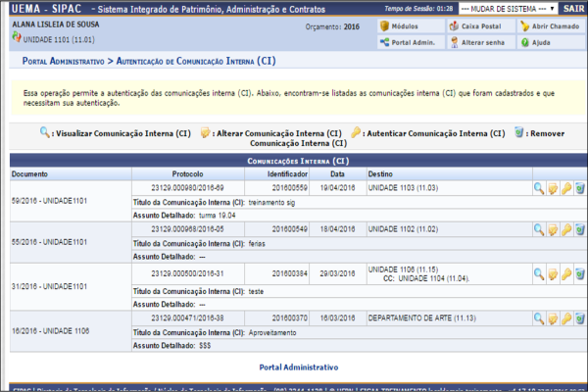
Task: Click identifier 201600370
Action: click(x=289, y=318)
